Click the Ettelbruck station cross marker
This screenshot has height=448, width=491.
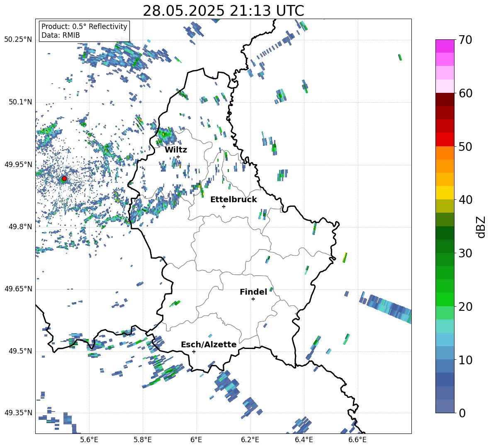pyautogui.click(x=224, y=206)
